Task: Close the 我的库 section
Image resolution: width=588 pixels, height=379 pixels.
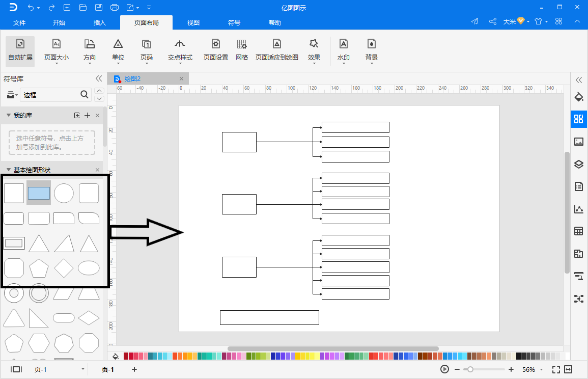Action: [98, 116]
